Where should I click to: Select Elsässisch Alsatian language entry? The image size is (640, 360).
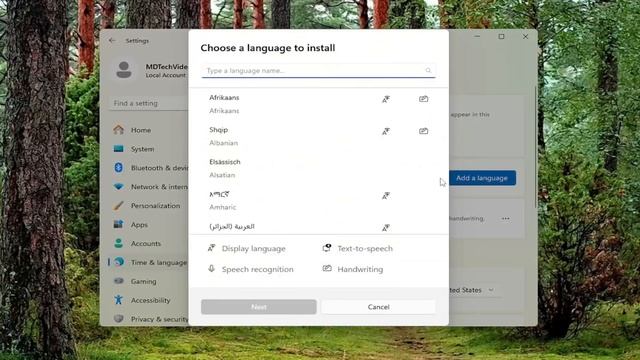coord(318,168)
